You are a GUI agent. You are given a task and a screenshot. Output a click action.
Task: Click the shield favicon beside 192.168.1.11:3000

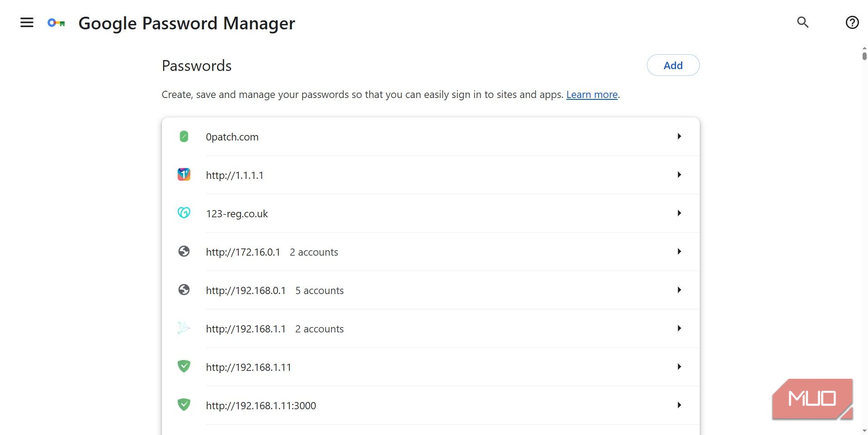pyautogui.click(x=184, y=405)
